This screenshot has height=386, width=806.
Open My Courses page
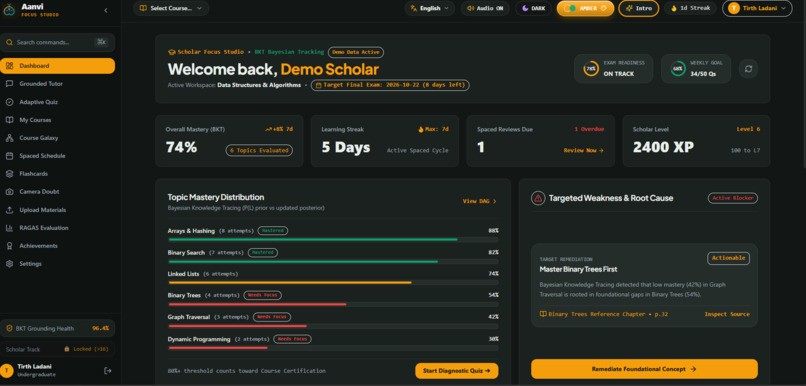tap(58, 120)
